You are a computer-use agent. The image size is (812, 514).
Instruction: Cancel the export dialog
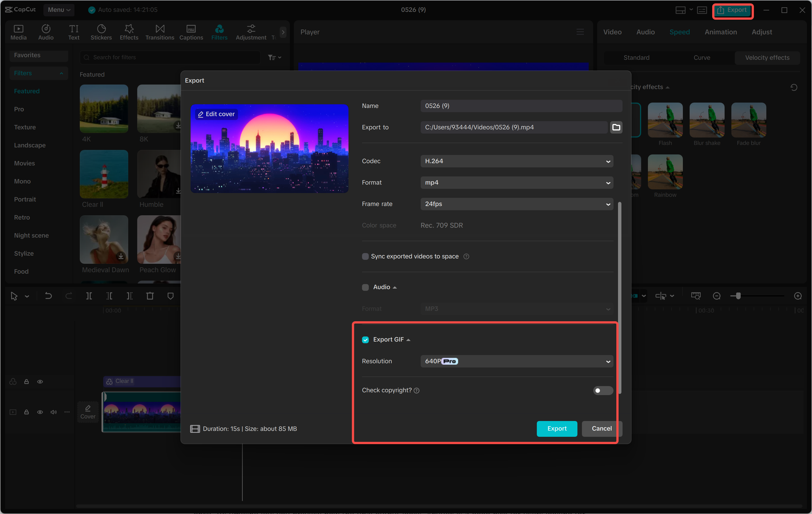click(x=602, y=429)
